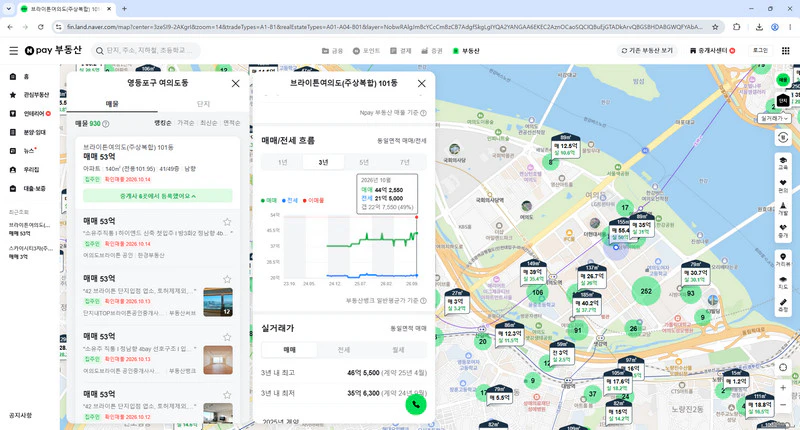
Task: Open 분양·임대 in the left sidebar
Action: click(28, 132)
